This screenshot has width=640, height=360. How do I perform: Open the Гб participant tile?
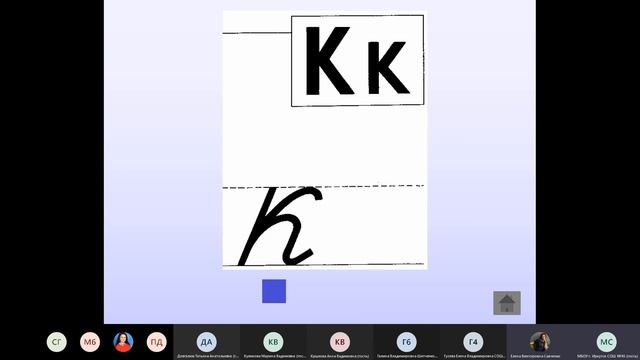[x=406, y=342]
